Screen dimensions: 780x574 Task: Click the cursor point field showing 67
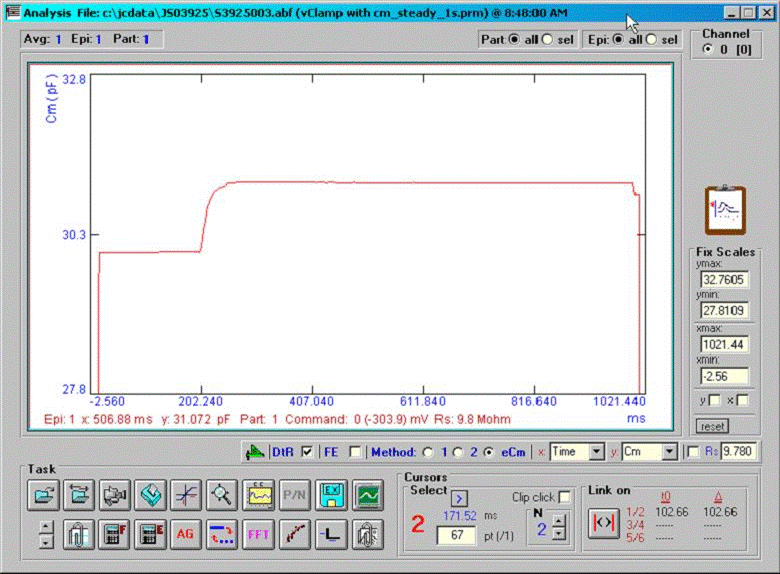[x=456, y=535]
